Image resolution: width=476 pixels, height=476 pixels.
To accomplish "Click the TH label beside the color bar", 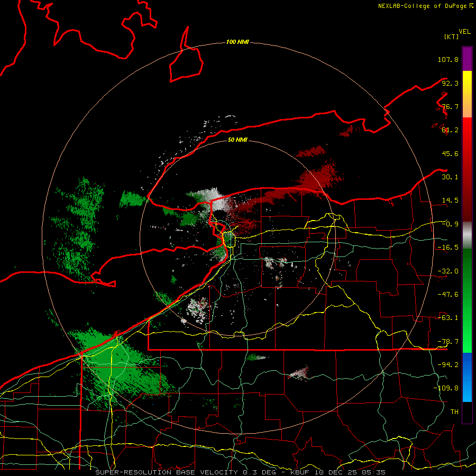I will [x=454, y=411].
